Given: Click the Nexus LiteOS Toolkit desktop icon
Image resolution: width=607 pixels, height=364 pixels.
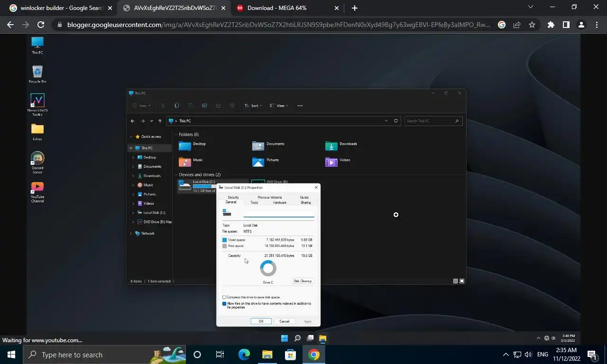Looking at the screenshot, I should point(37,105).
